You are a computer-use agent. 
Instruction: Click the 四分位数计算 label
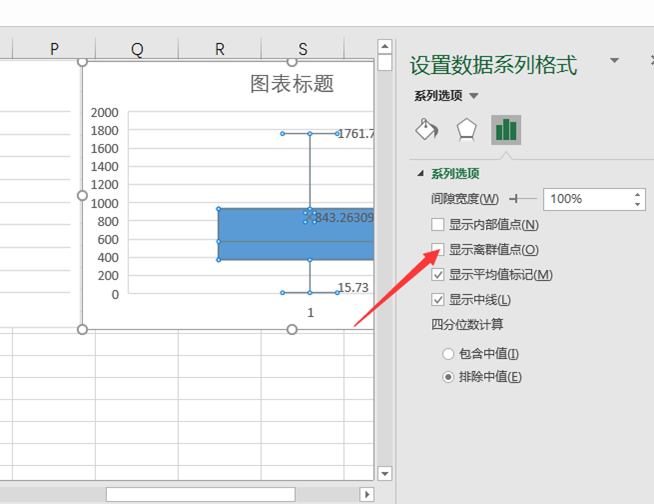point(467,325)
